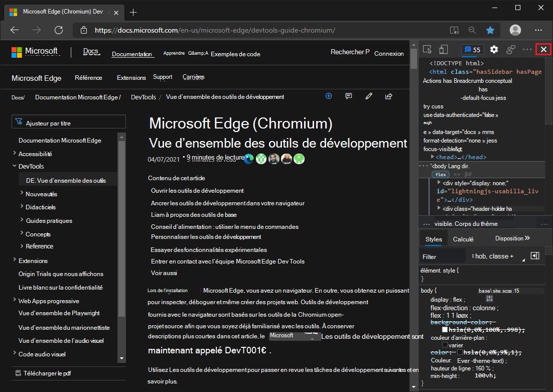This screenshot has width=553, height=392.
Task: Click the Docs header link
Action: coord(91,52)
